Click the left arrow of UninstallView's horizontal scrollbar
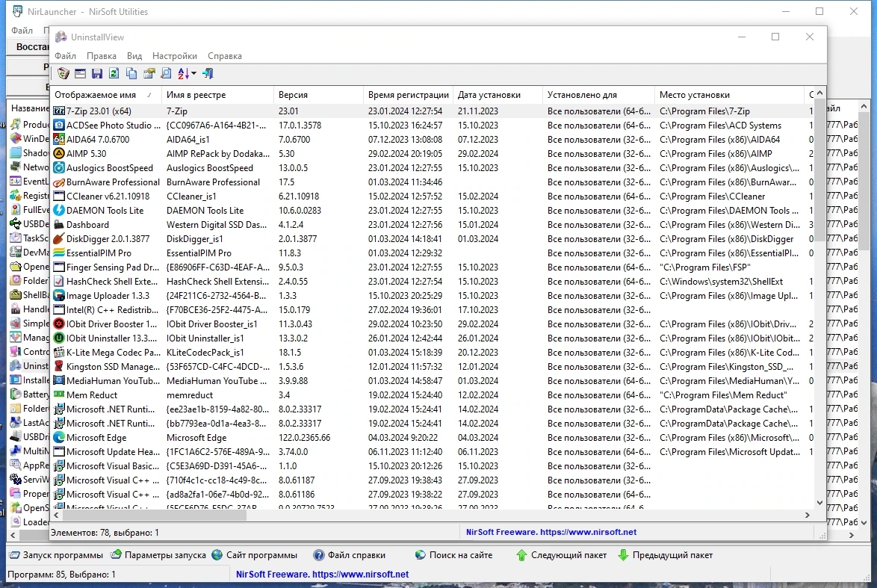 tap(56, 515)
